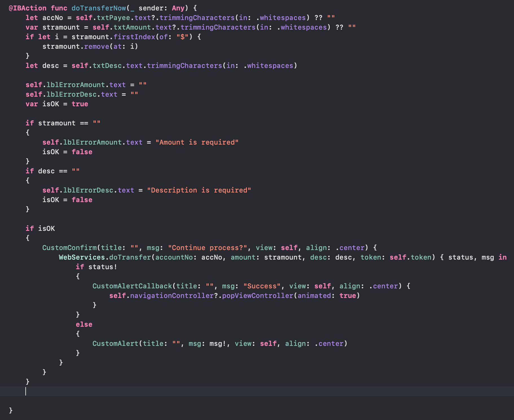
Task: Click the "Description is required" string
Action: pos(199,190)
